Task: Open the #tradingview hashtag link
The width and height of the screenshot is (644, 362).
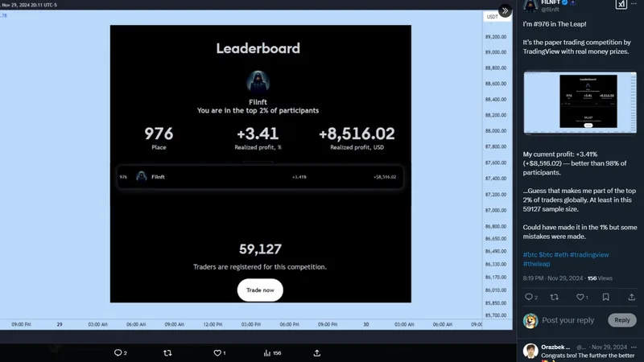Action: (589, 254)
